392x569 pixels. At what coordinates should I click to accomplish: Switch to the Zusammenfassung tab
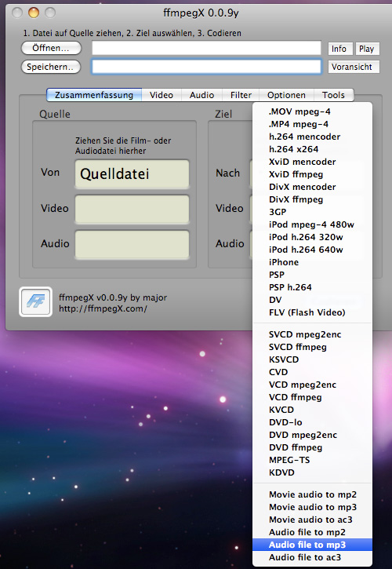pyautogui.click(x=94, y=95)
